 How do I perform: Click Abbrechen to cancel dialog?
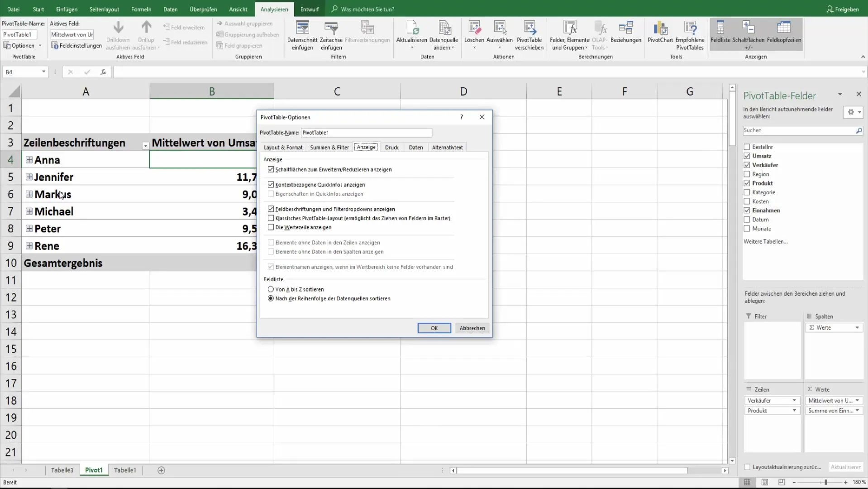tap(472, 328)
